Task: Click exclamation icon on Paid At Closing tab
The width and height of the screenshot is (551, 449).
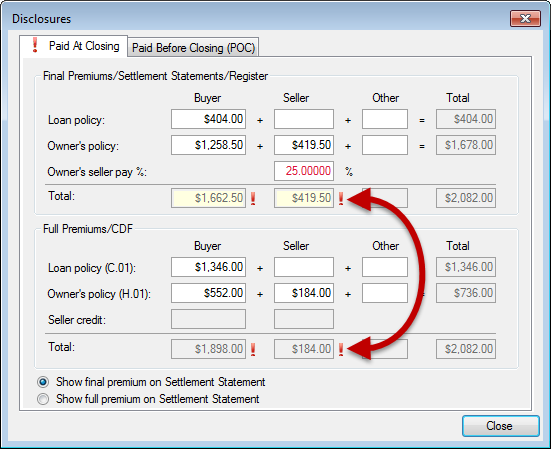Action: pos(34,45)
